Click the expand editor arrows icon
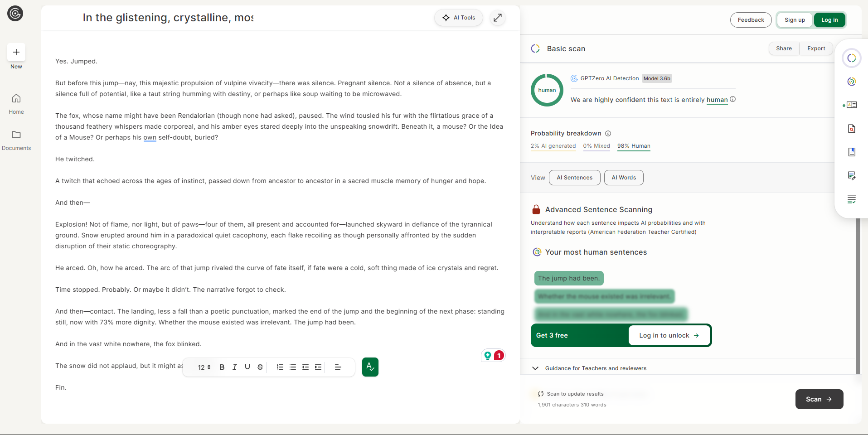Image resolution: width=868 pixels, height=435 pixels. (498, 18)
